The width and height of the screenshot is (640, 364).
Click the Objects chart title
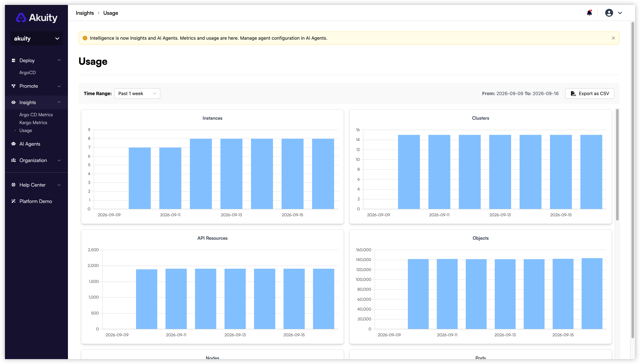click(480, 238)
